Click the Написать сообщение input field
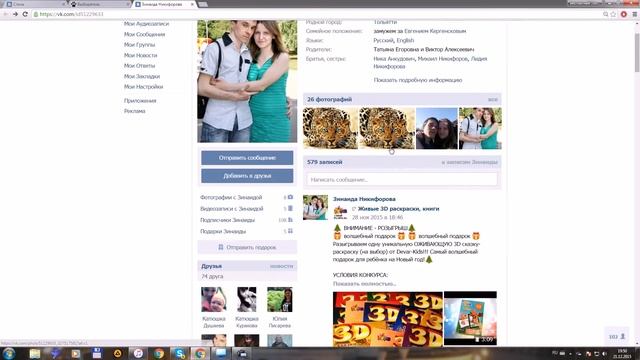The image size is (640, 360). (402, 179)
